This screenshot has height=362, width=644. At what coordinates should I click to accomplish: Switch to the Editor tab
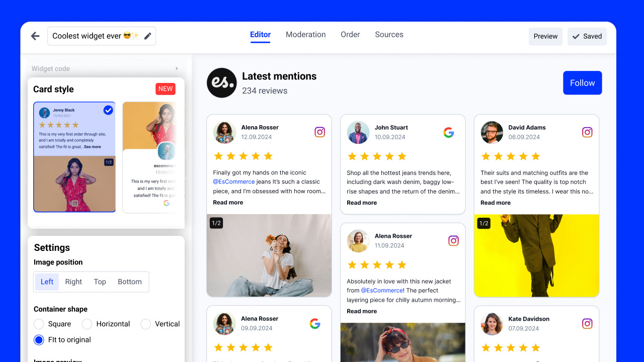point(260,35)
